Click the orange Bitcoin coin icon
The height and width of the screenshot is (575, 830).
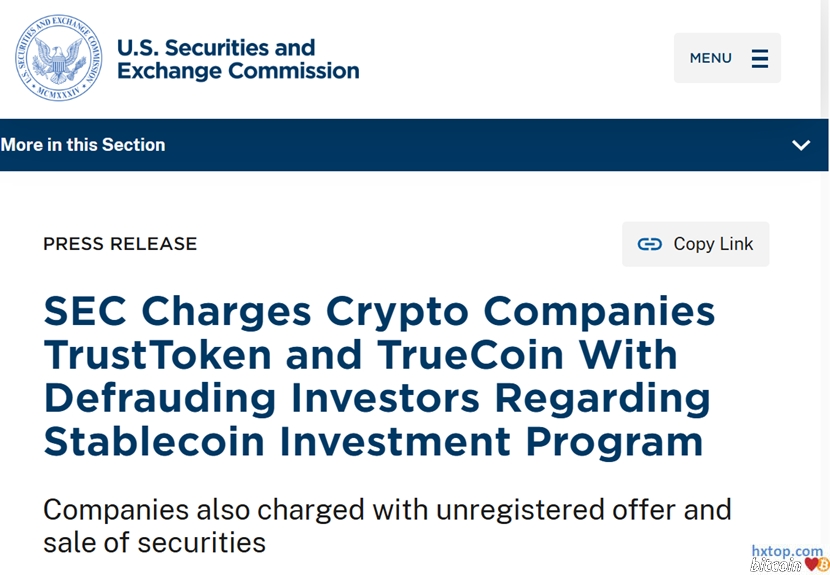[823, 565]
